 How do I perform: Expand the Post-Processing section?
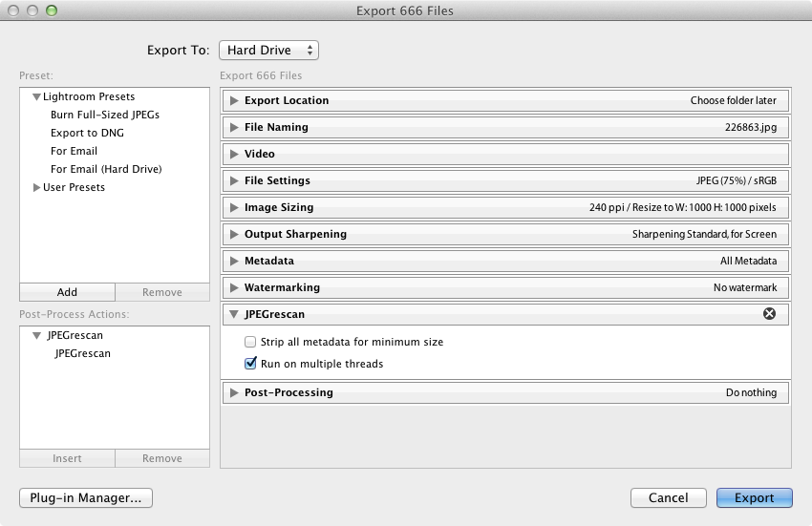tap(234, 392)
